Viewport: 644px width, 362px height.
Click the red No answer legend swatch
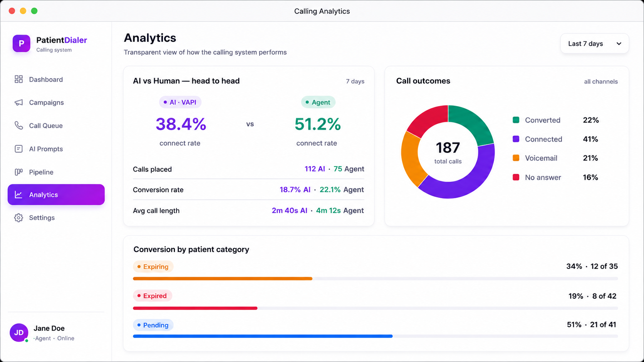[x=516, y=177]
